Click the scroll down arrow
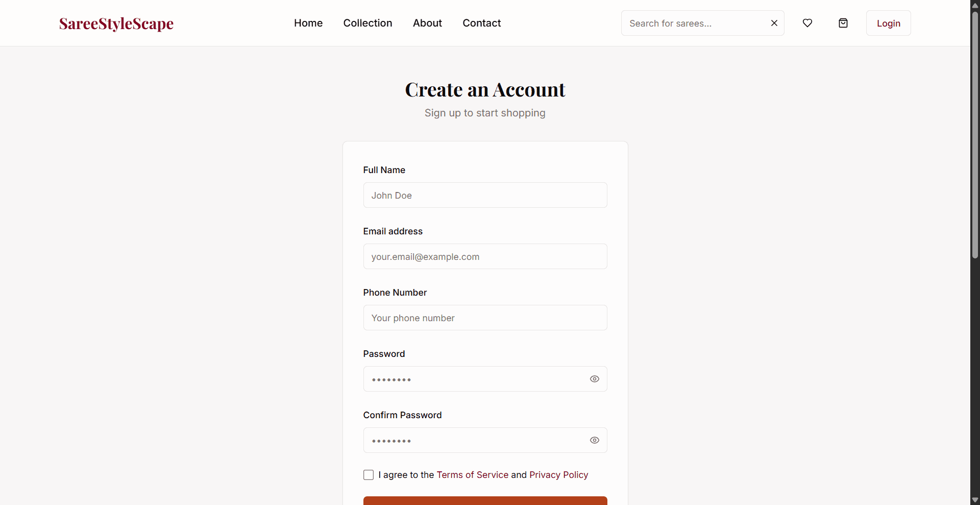The image size is (980, 505). tap(975, 499)
